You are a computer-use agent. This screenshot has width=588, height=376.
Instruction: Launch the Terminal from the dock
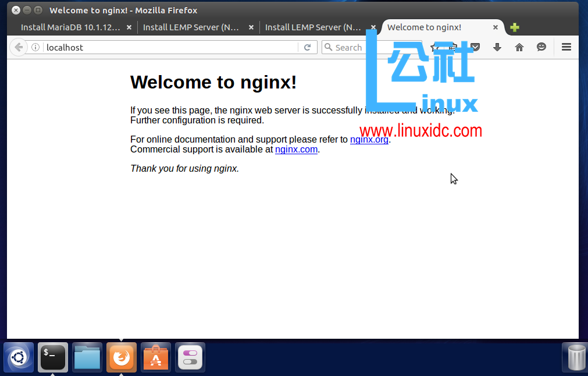tap(52, 357)
